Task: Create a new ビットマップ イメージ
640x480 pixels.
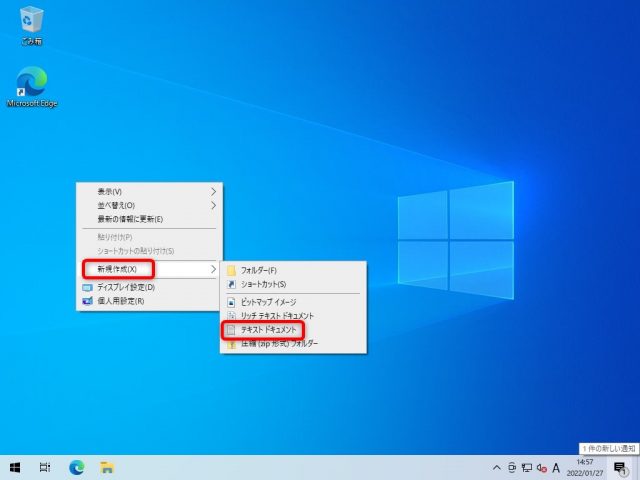Action: tap(295, 301)
